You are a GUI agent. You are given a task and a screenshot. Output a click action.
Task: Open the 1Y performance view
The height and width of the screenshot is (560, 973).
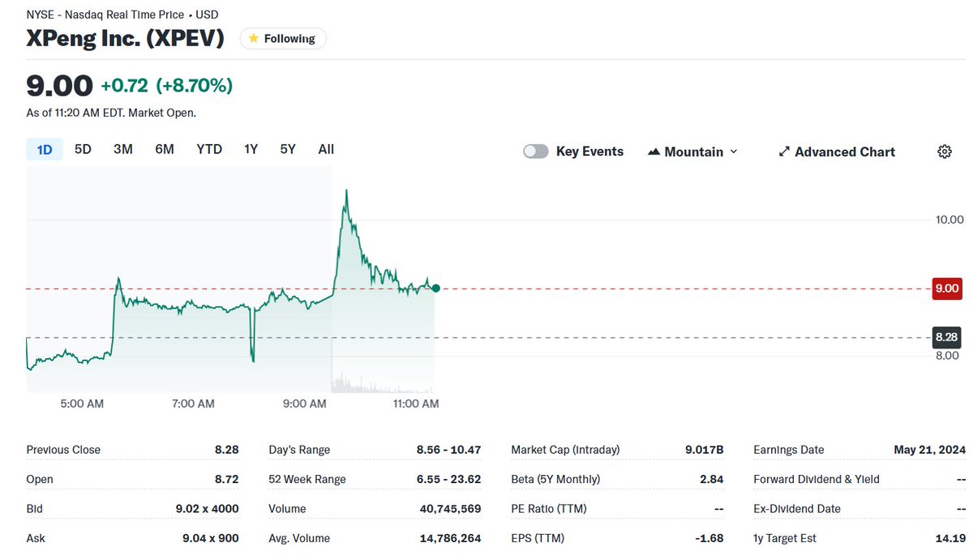point(250,149)
